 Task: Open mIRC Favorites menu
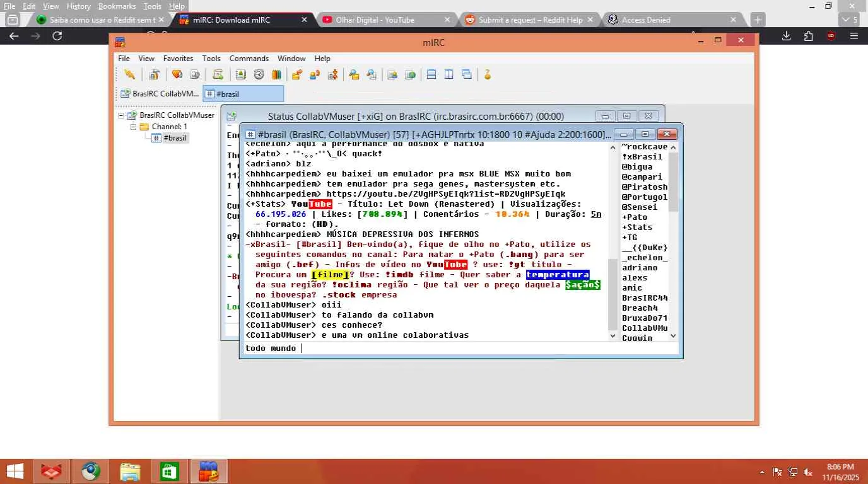178,59
